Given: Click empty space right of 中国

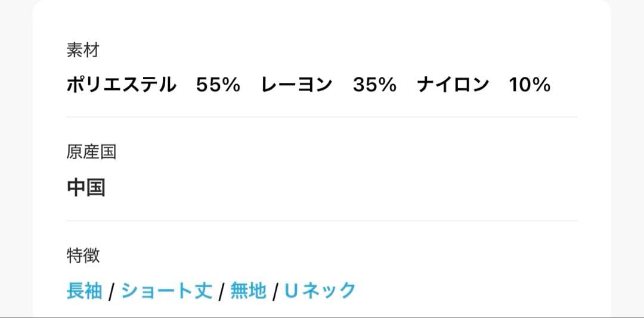Looking at the screenshot, I should point(358,188).
